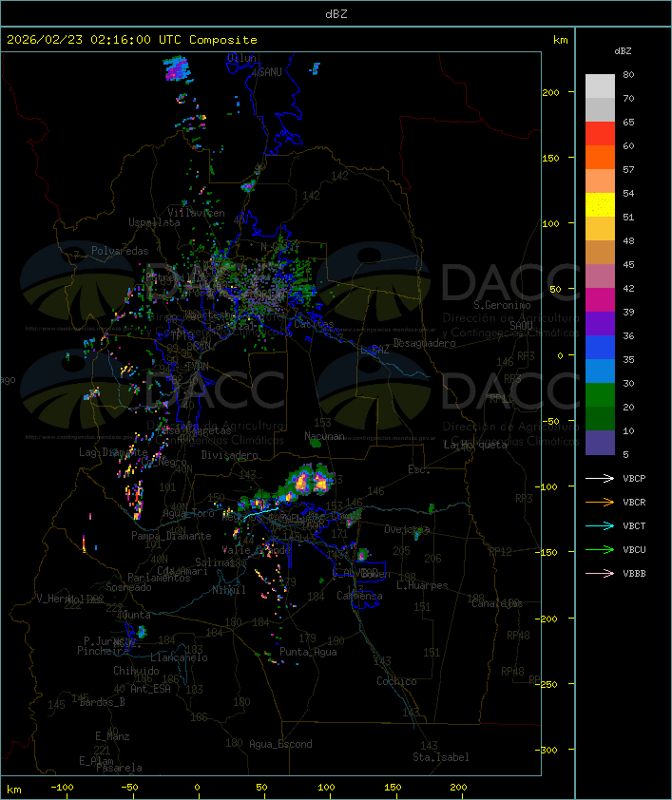Click the Pampa_Diamante label

click(x=171, y=536)
